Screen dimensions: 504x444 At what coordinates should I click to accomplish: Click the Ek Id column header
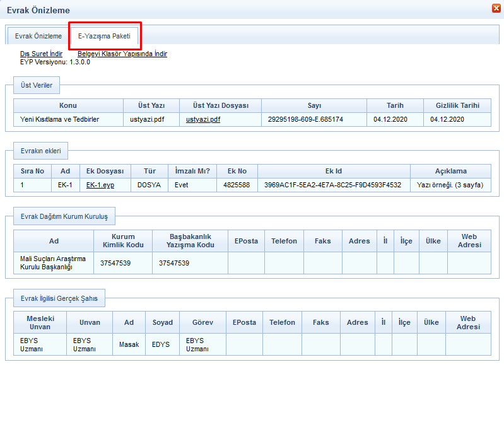tap(334, 171)
